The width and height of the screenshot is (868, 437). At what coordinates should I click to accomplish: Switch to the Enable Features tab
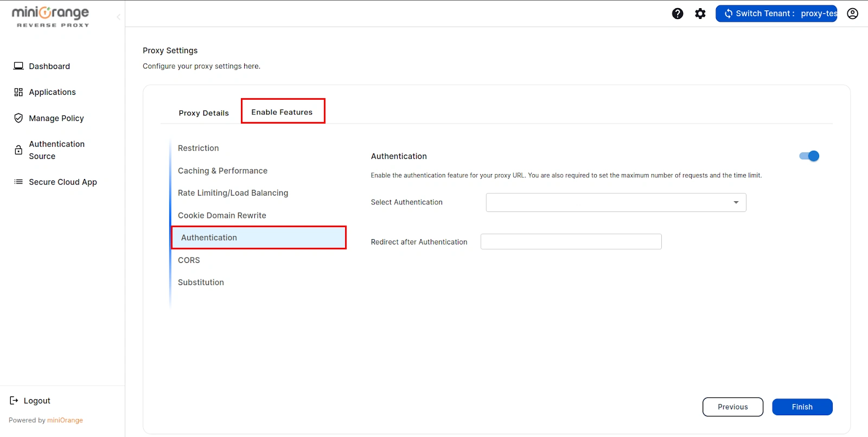coord(282,112)
